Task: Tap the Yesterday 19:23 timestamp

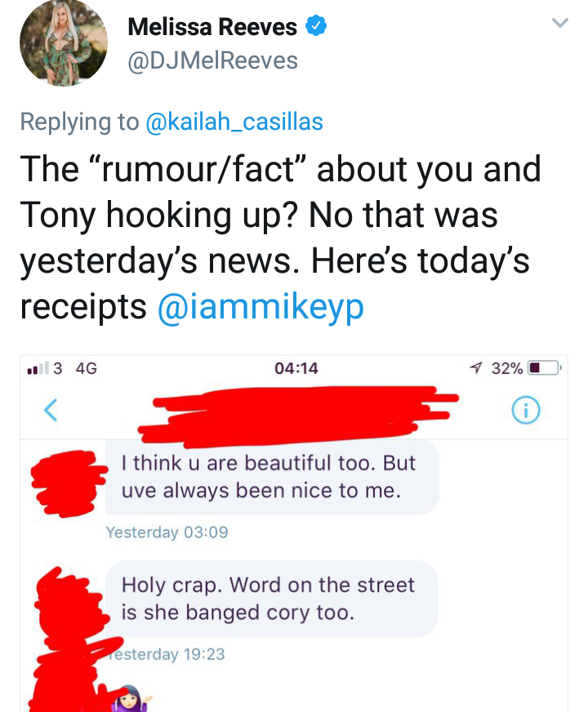Action: tap(165, 654)
